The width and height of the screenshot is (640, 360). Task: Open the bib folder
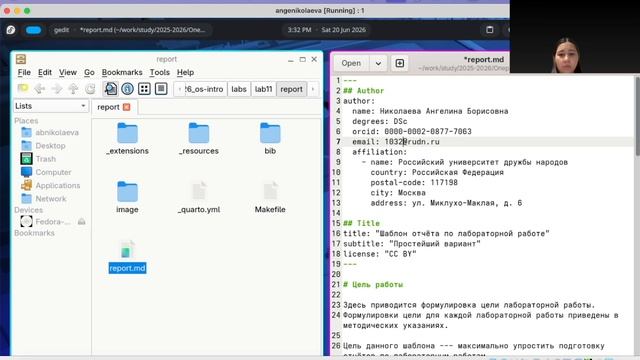(270, 139)
